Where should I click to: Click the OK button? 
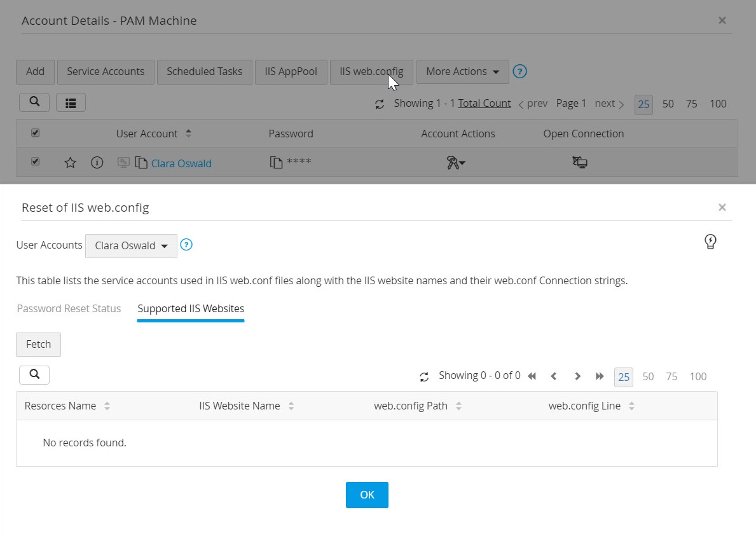pos(367,495)
